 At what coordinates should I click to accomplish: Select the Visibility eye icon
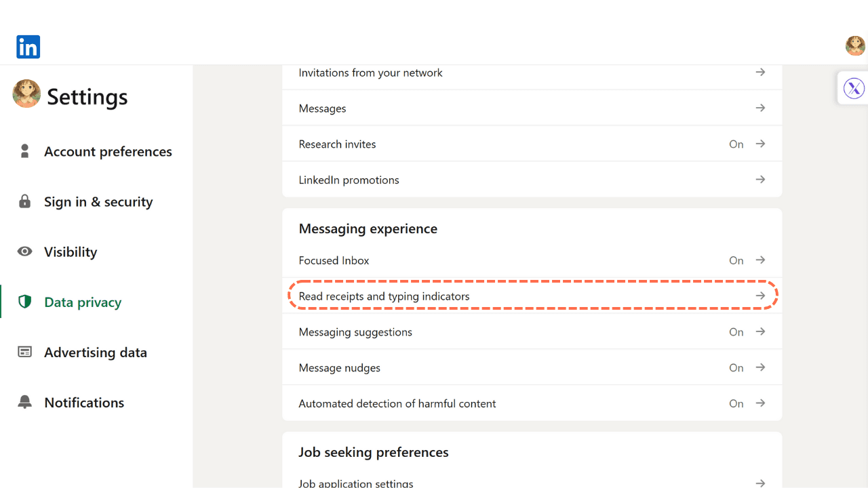[24, 251]
